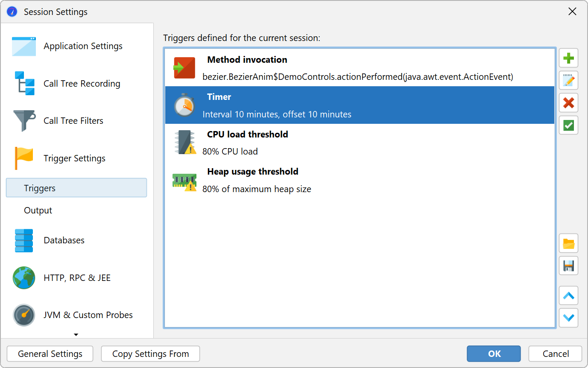The width and height of the screenshot is (588, 368).
Task: Move selected trigger down with arrow
Action: tap(568, 318)
